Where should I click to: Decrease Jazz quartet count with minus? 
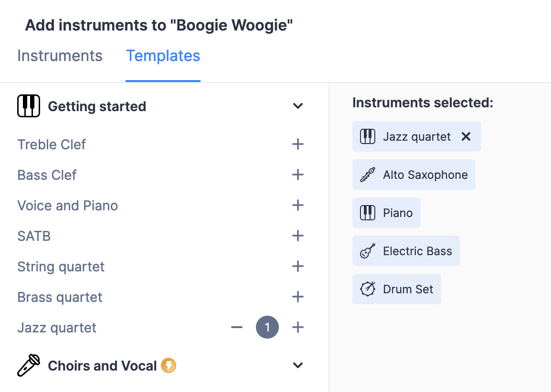coord(237,328)
